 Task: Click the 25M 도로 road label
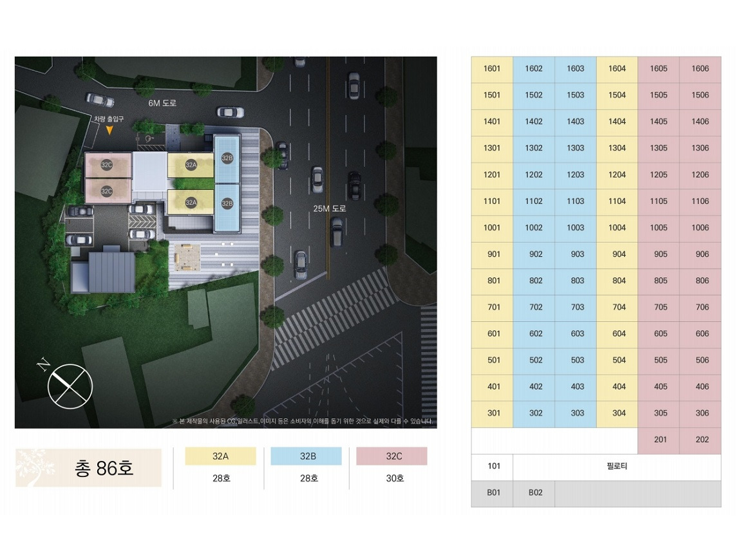(330, 209)
